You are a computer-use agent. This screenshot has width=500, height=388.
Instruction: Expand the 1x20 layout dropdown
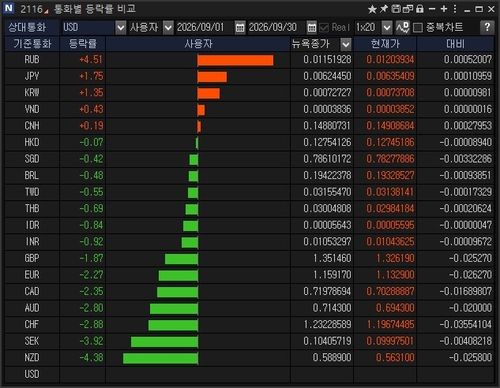[x=387, y=27]
